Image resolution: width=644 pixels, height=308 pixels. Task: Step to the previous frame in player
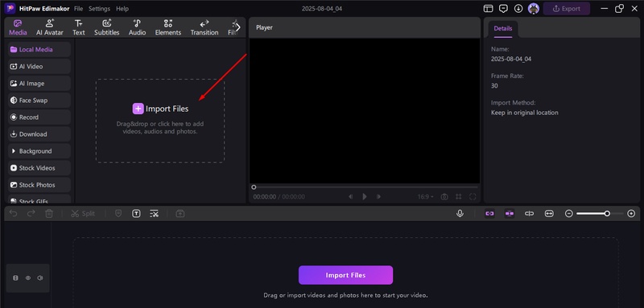coord(350,197)
